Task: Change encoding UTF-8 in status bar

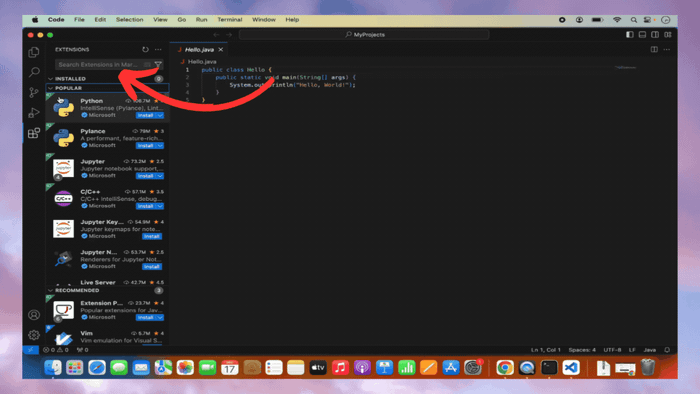Action: [612, 350]
